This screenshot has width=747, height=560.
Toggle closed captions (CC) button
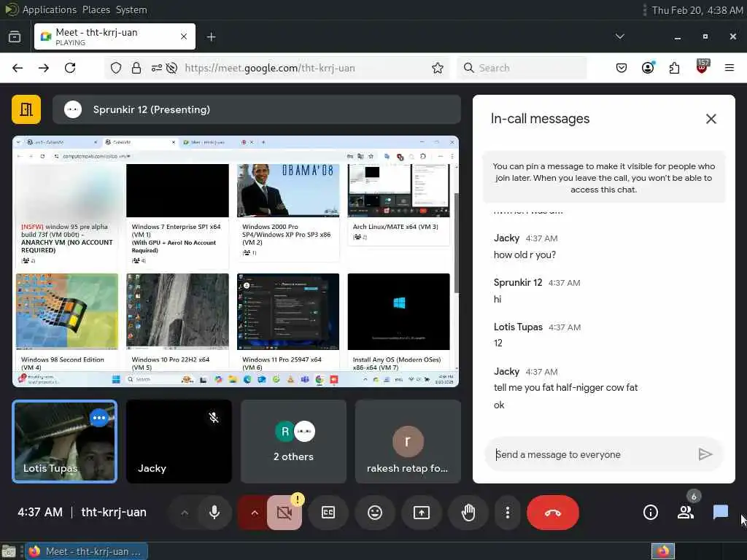coord(328,513)
